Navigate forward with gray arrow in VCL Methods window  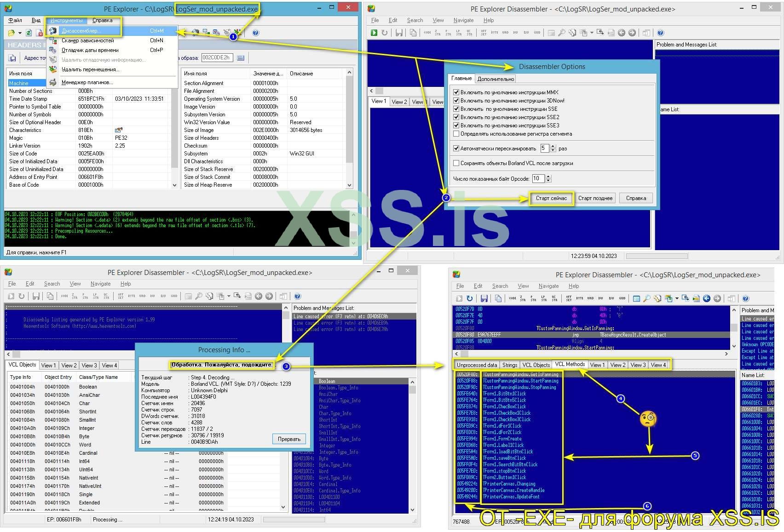coord(717,298)
